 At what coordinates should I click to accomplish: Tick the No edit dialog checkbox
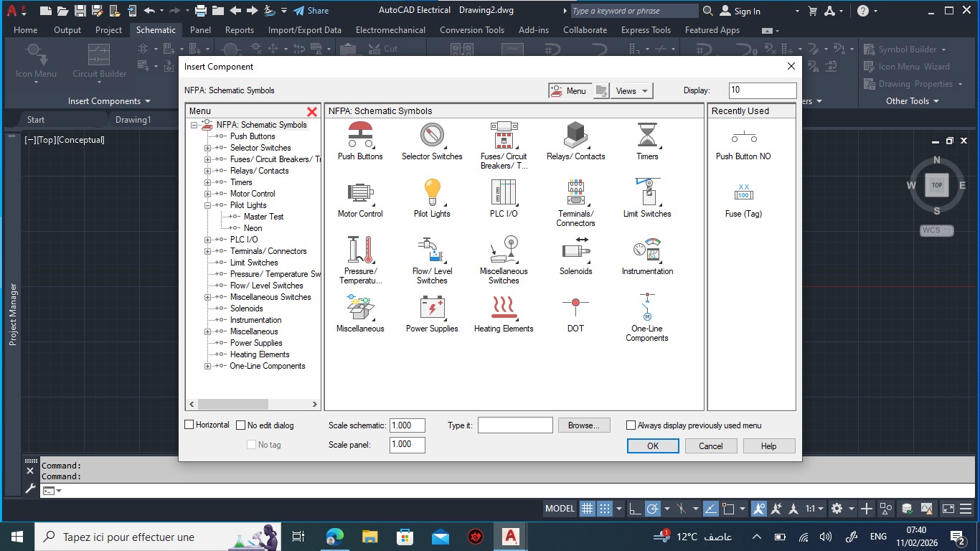(x=241, y=425)
